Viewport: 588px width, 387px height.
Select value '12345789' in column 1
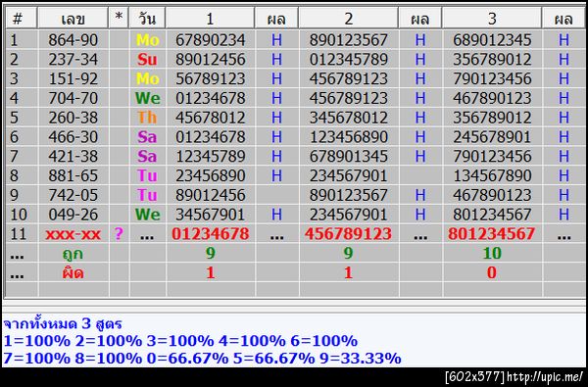click(211, 157)
